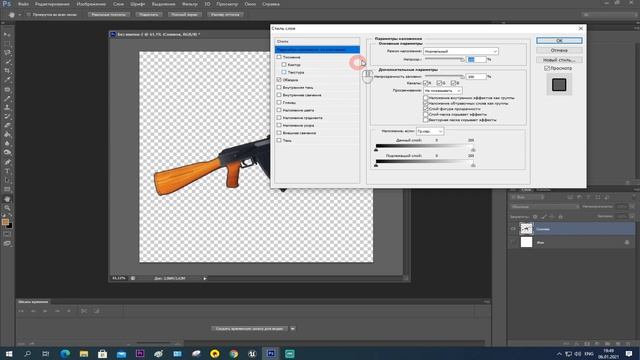Screen dimensions: 640x360
Task: Click Новый стиль button
Action: point(559,60)
